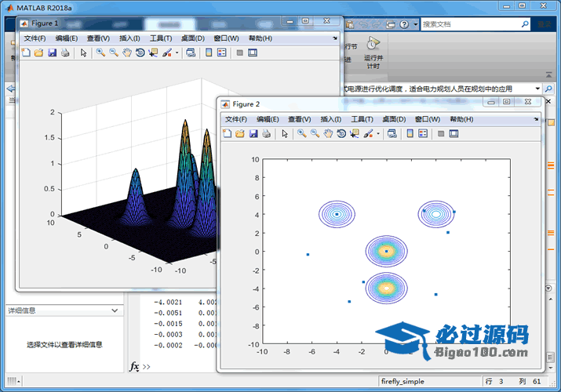Click firefly_simple in status bar
Viewport: 561px width, 392px height.
coord(403,382)
